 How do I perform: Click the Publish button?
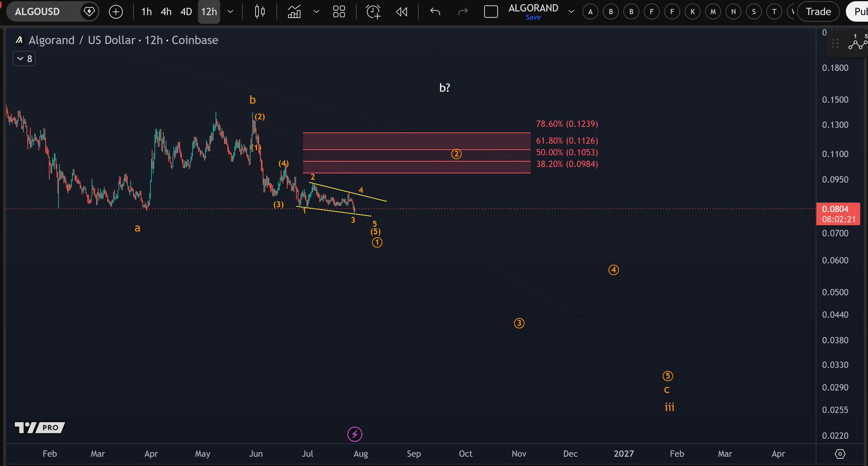(857, 11)
